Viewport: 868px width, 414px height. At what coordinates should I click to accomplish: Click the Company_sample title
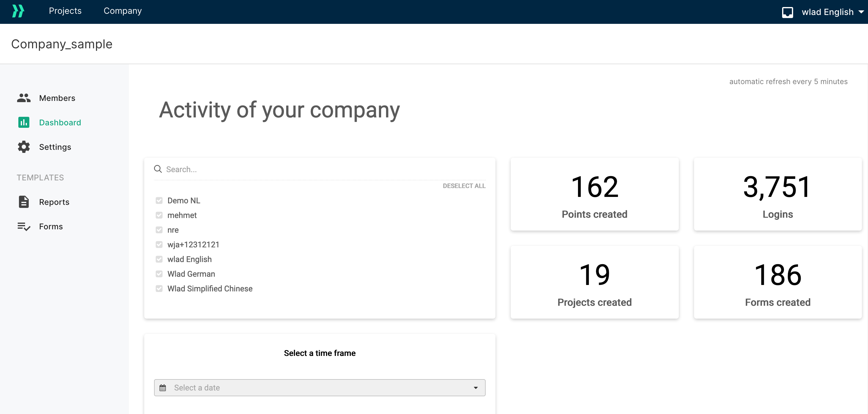click(62, 44)
